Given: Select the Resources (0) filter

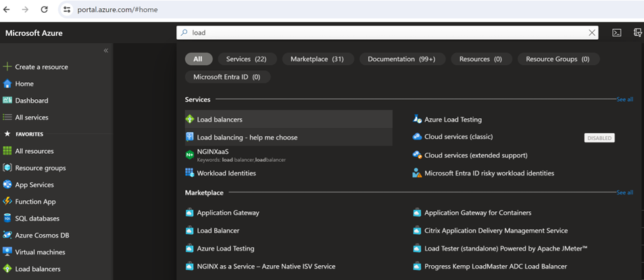Looking at the screenshot, I should [481, 59].
